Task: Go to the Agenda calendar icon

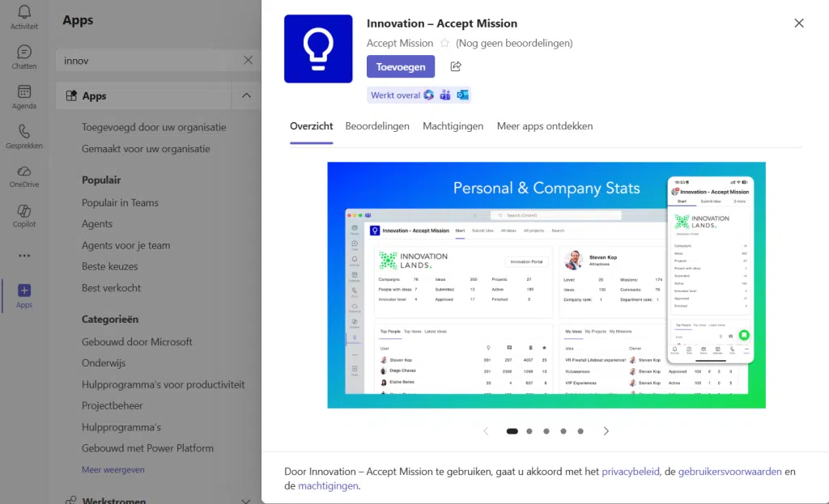Action: coord(23,91)
